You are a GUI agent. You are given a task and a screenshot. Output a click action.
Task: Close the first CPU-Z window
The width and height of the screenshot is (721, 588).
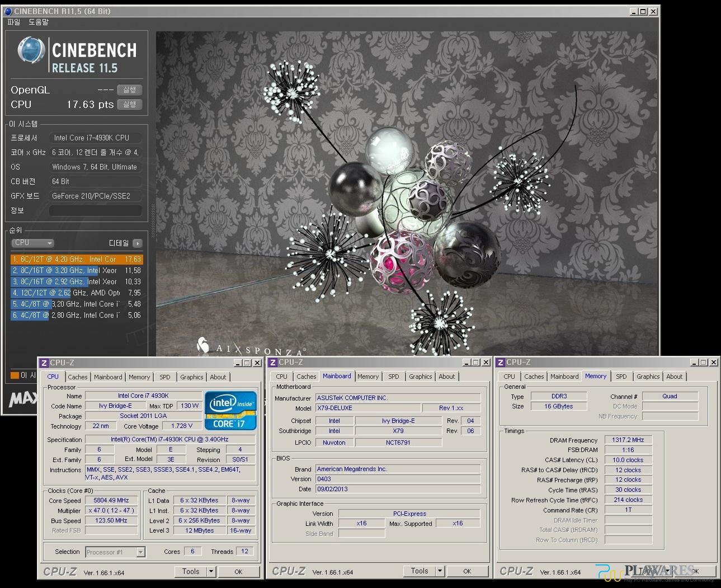pos(257,363)
